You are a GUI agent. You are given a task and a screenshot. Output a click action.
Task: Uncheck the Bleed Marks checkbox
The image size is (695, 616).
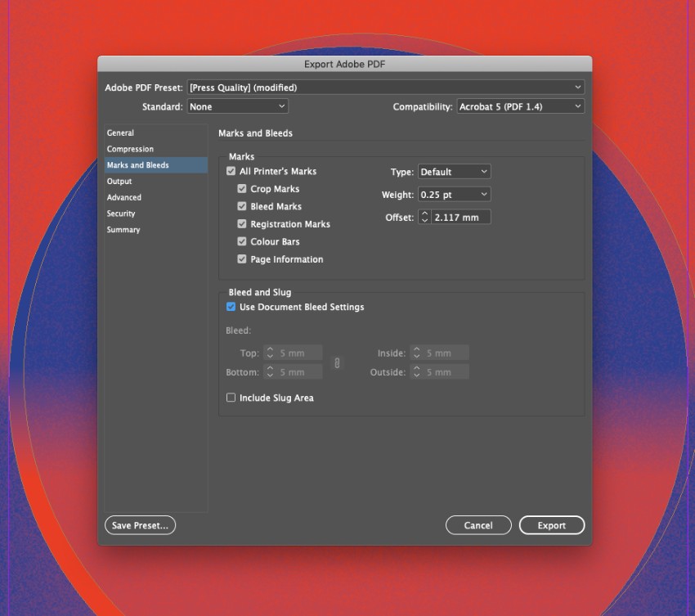[241, 206]
